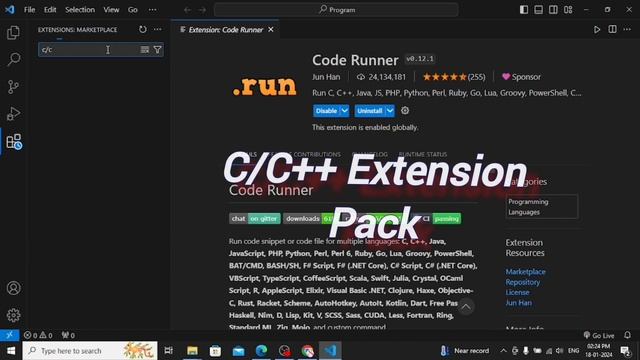Open the Windows Start button
Viewport: 640px width, 360px height.
pyautogui.click(x=11, y=351)
